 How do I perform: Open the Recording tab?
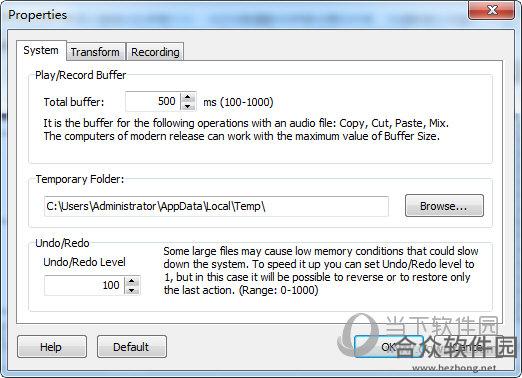tap(155, 52)
